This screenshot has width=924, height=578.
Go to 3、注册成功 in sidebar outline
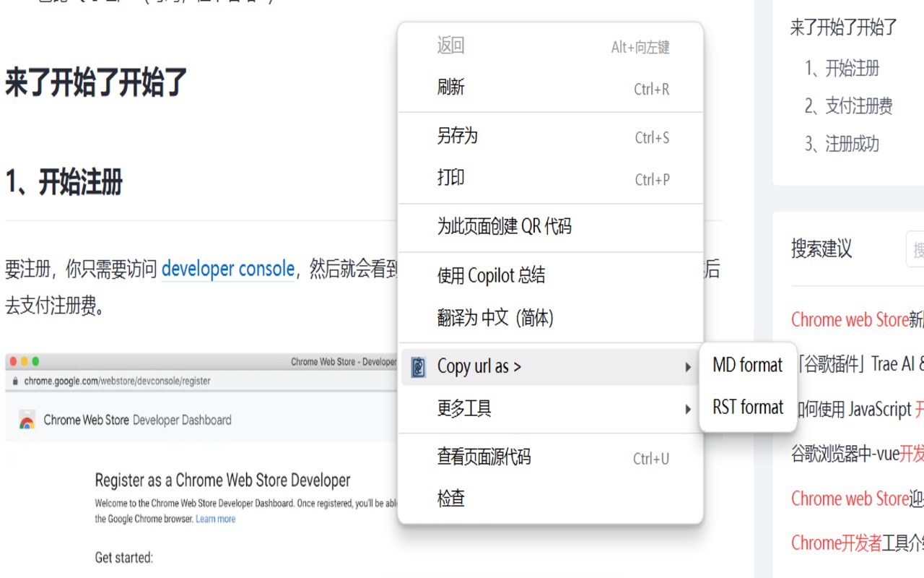tap(842, 144)
